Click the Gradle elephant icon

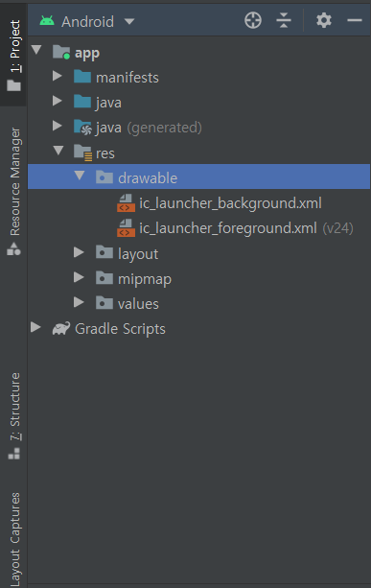[61, 328]
